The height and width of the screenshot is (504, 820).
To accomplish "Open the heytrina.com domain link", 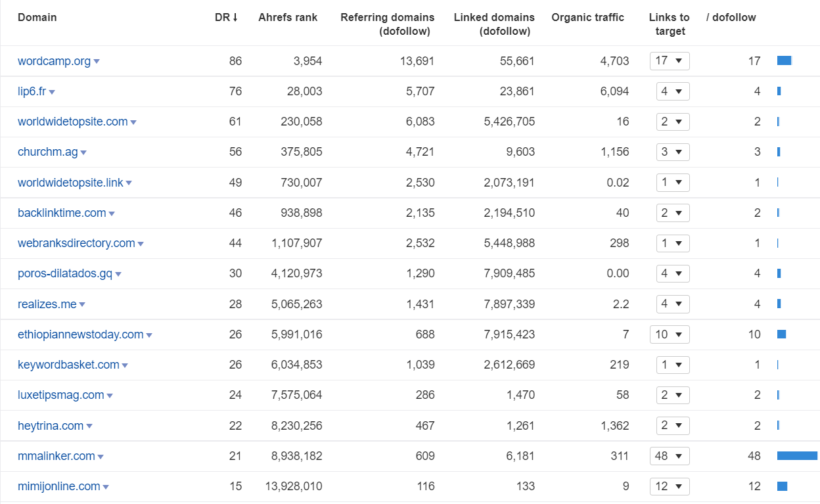I will [51, 426].
